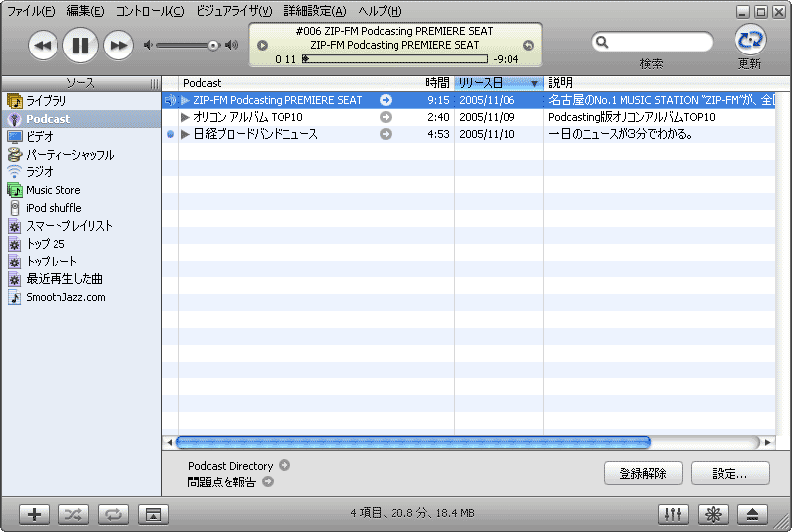792x532 pixels.
Task: Open the ビジュアライザ(V) menu
Action: (234, 11)
